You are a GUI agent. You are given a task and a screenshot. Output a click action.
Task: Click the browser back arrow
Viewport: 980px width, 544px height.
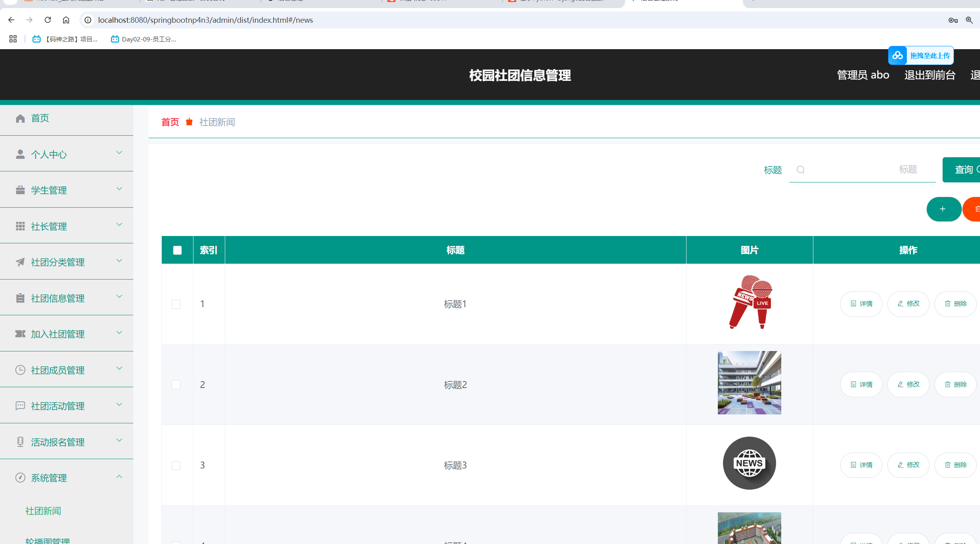pos(11,20)
